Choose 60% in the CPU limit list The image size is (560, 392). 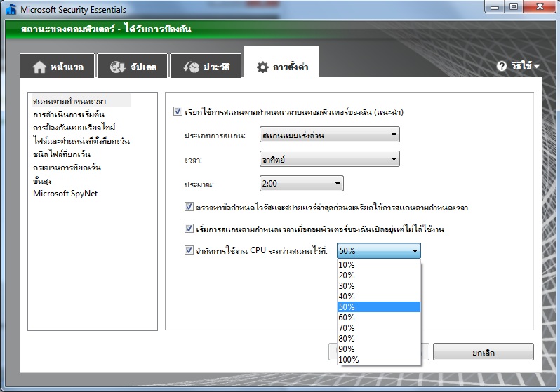tap(379, 318)
